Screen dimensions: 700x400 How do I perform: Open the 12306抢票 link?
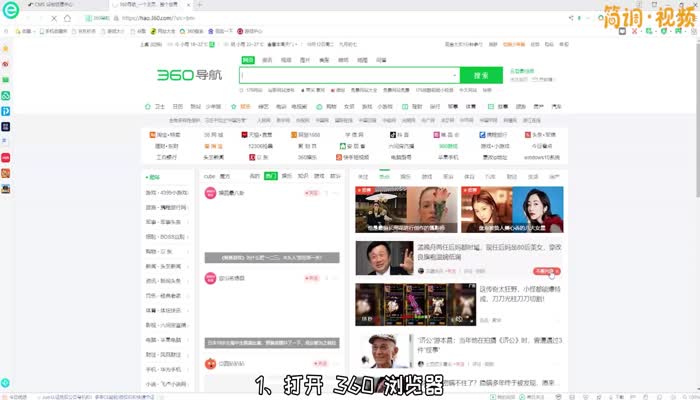pos(260,146)
